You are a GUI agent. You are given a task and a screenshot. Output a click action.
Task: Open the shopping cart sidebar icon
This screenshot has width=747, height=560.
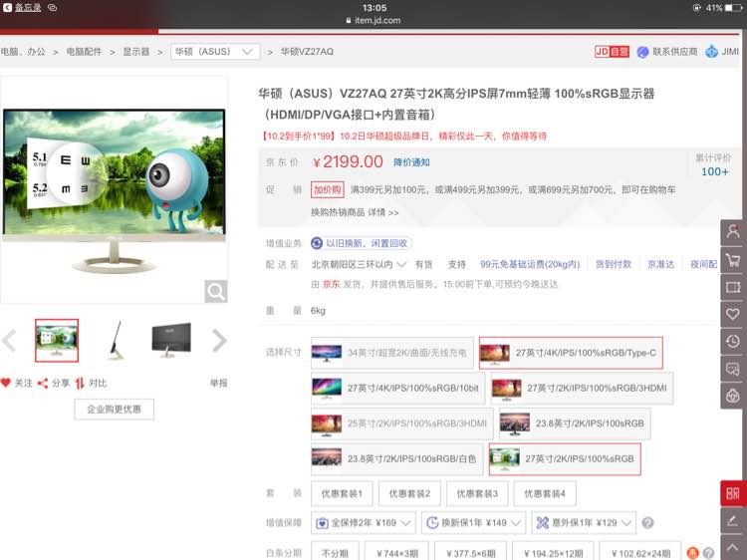point(733,260)
